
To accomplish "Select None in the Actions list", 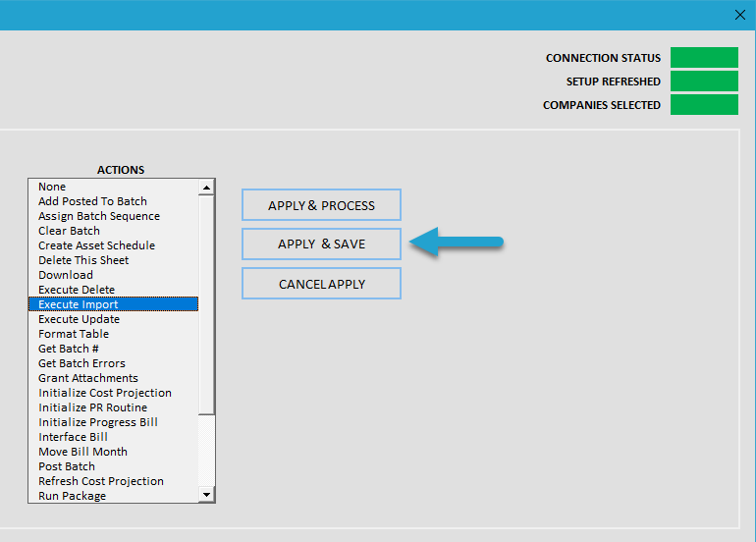I will pos(113,187).
